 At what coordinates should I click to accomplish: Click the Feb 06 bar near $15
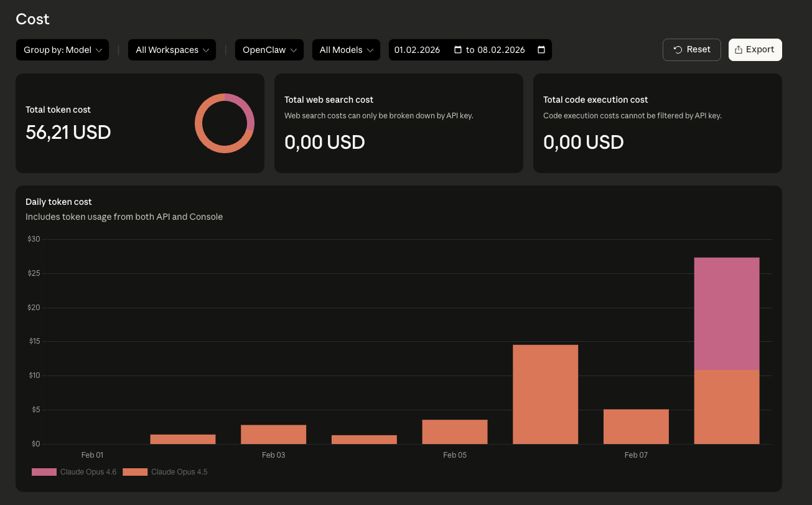[546, 394]
